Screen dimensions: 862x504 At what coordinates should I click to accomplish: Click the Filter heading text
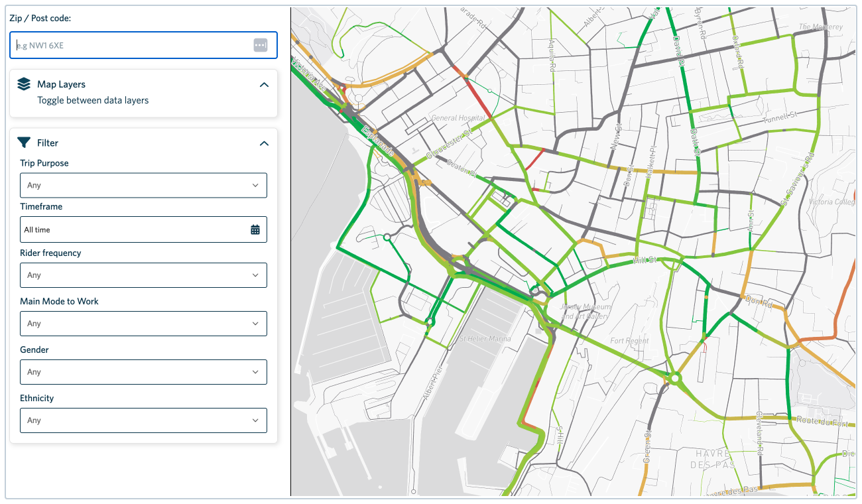point(48,143)
